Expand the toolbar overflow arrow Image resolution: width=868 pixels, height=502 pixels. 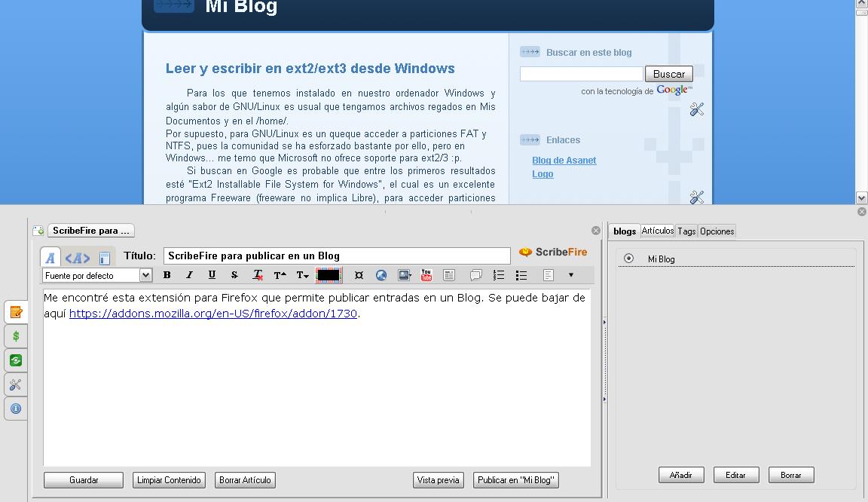(x=570, y=275)
